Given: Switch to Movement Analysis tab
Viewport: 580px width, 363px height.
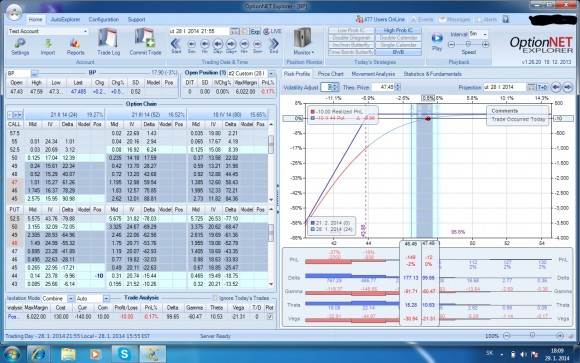Looking at the screenshot, I should [373, 74].
